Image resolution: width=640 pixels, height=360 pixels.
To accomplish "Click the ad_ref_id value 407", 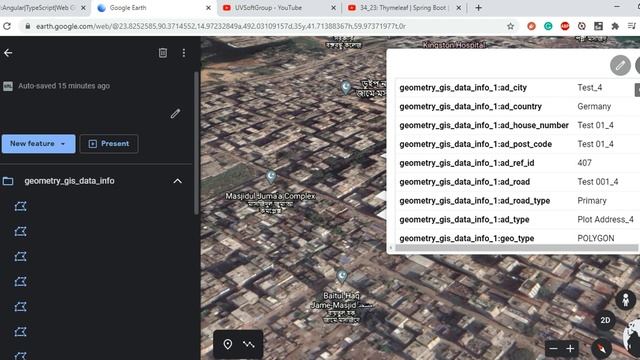I will [x=584, y=163].
